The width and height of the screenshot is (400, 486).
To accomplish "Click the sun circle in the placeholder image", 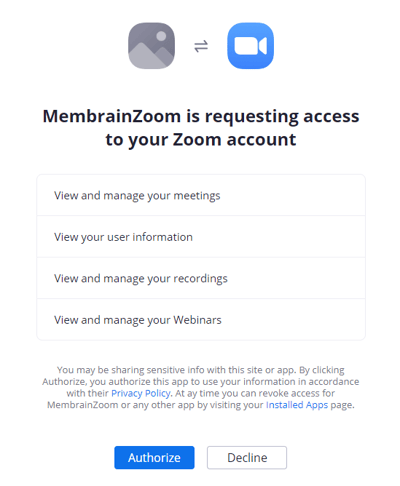I will pos(161,36).
